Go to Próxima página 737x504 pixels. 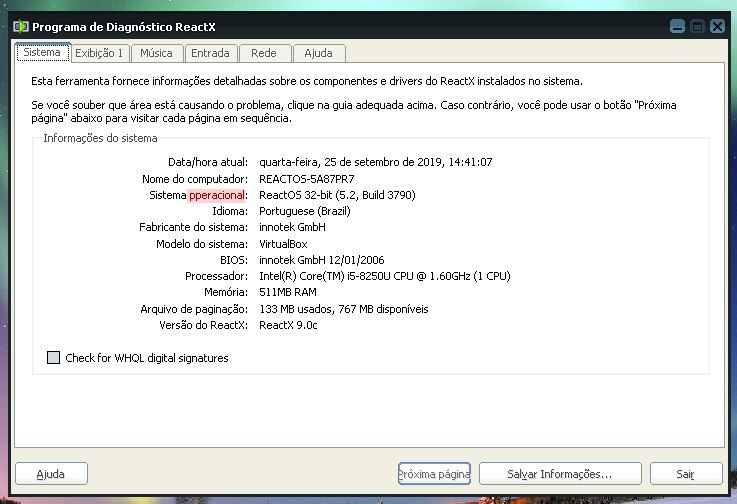pyautogui.click(x=434, y=474)
